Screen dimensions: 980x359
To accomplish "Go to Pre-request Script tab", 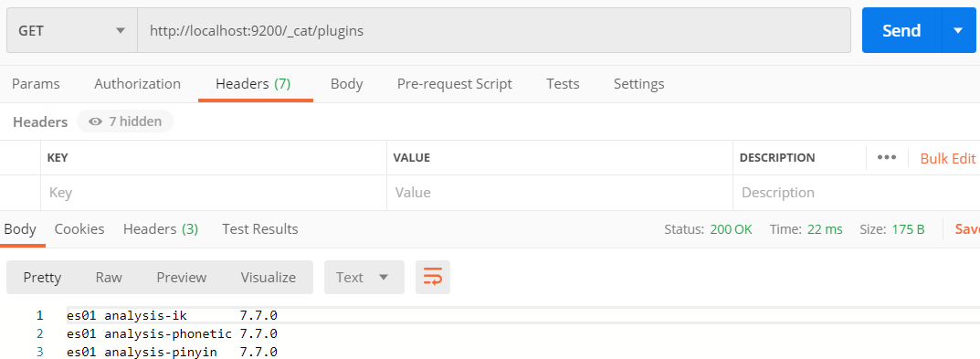I will pos(454,84).
